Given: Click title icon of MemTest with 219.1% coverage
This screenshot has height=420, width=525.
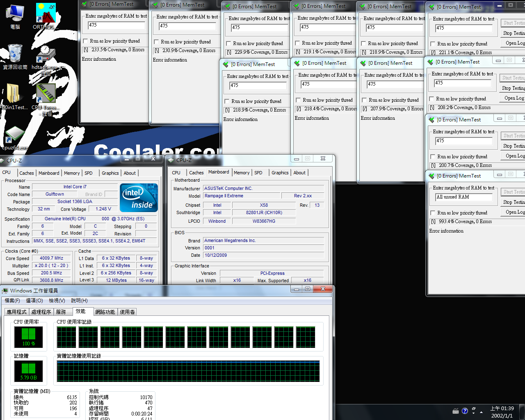Looking at the screenshot, I should pos(296,6).
